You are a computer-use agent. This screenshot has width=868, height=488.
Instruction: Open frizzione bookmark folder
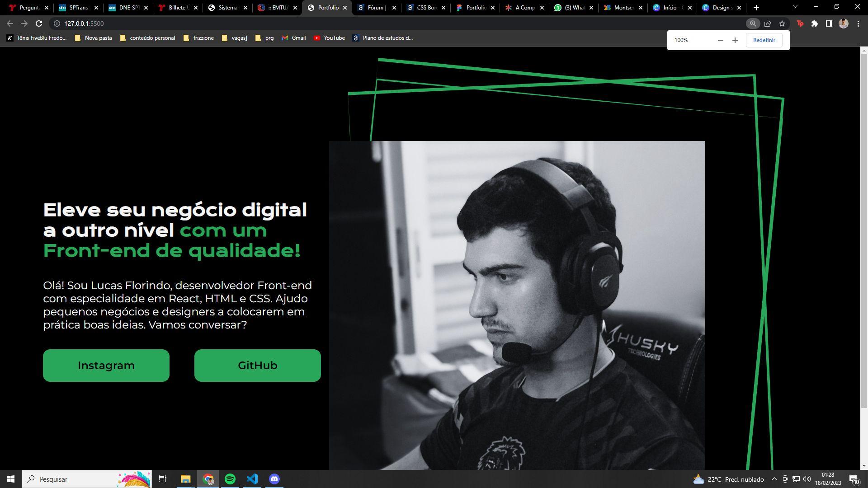(x=199, y=38)
